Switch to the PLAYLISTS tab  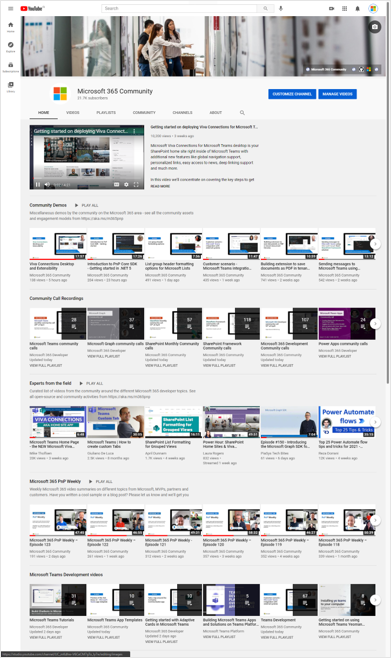pos(106,112)
